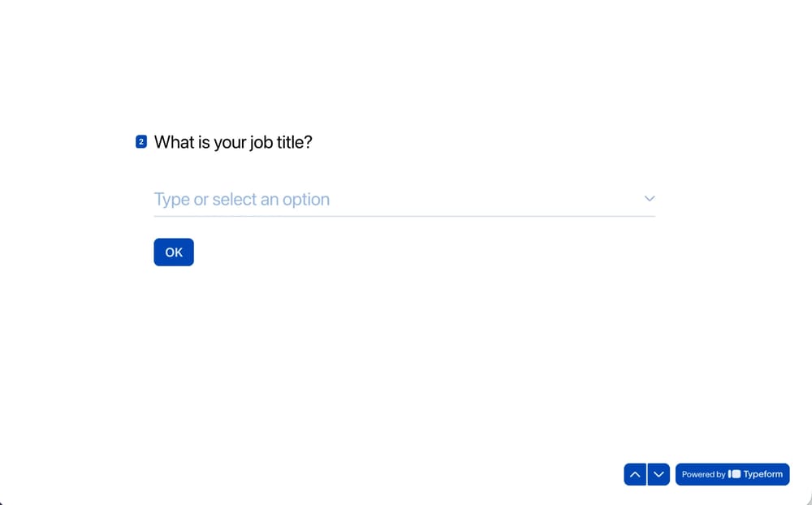Viewport: 812px width, 505px height.
Task: Click the dropdown chevron beside the answer field
Action: [649, 199]
